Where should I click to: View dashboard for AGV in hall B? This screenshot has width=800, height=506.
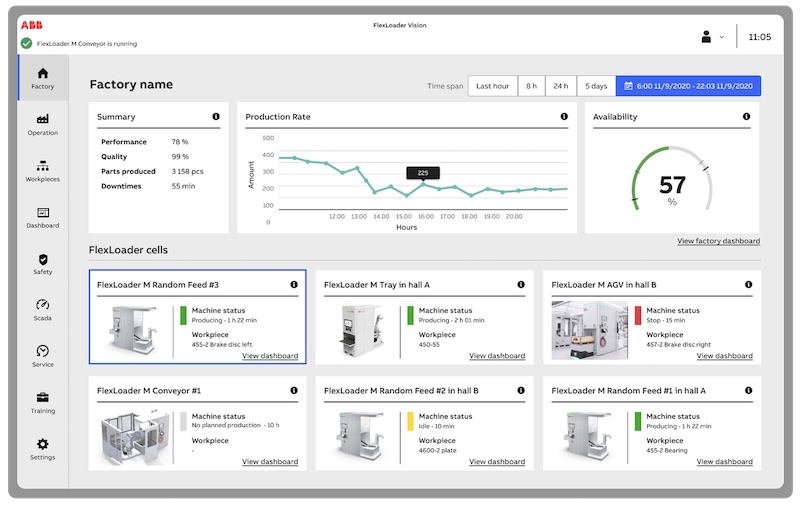coord(724,356)
